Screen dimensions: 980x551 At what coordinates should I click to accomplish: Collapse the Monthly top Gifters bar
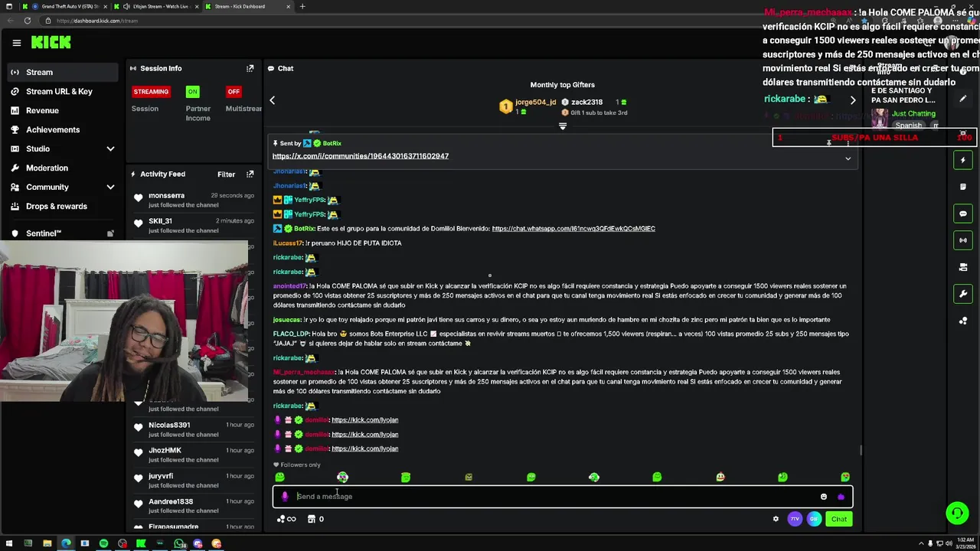pyautogui.click(x=562, y=126)
